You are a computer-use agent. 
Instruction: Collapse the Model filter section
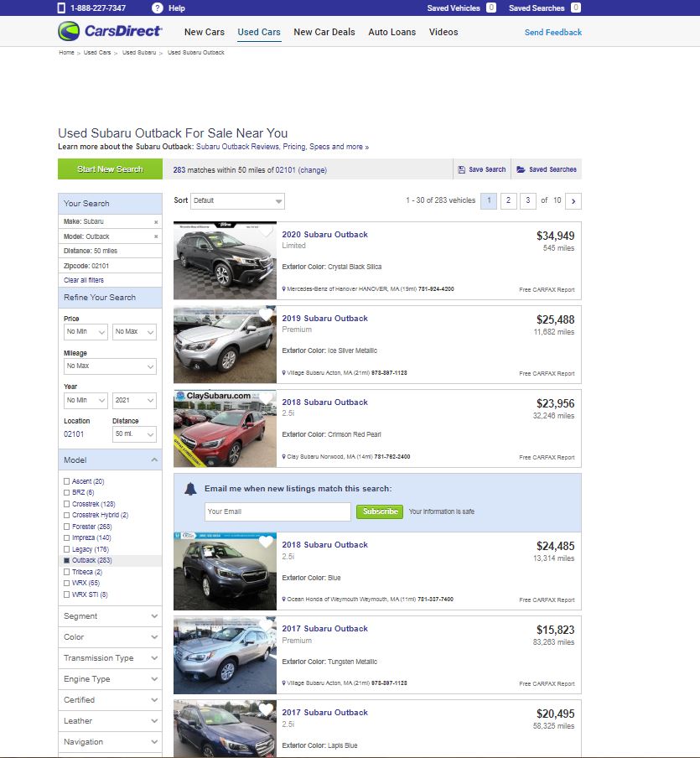[x=110, y=459]
